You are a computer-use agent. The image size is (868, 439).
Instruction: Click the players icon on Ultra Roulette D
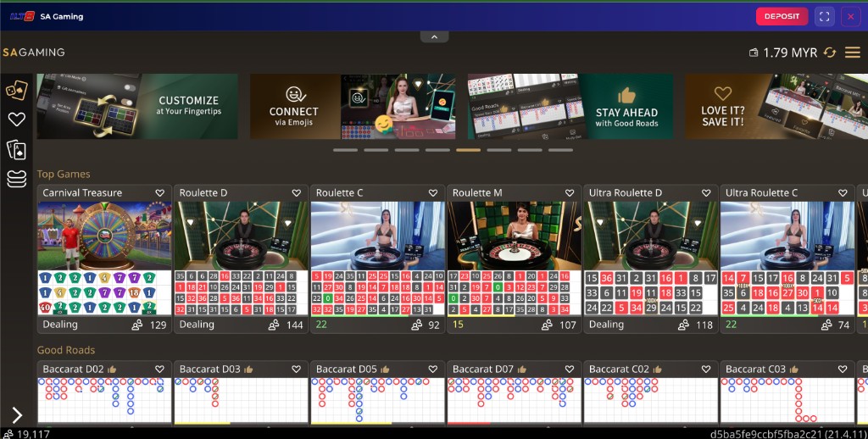(684, 325)
